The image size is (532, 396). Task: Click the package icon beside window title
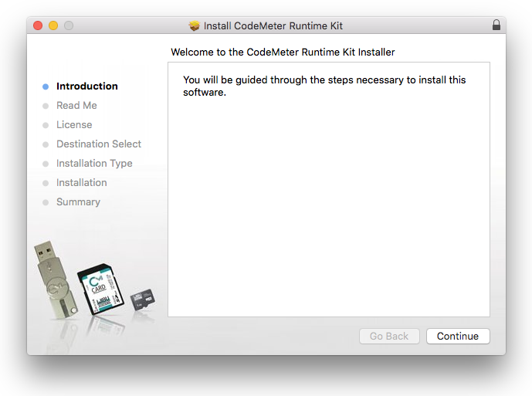point(195,25)
